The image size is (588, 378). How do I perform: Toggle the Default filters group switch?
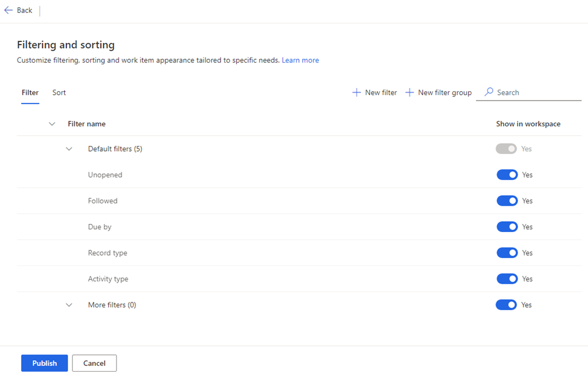pos(506,149)
